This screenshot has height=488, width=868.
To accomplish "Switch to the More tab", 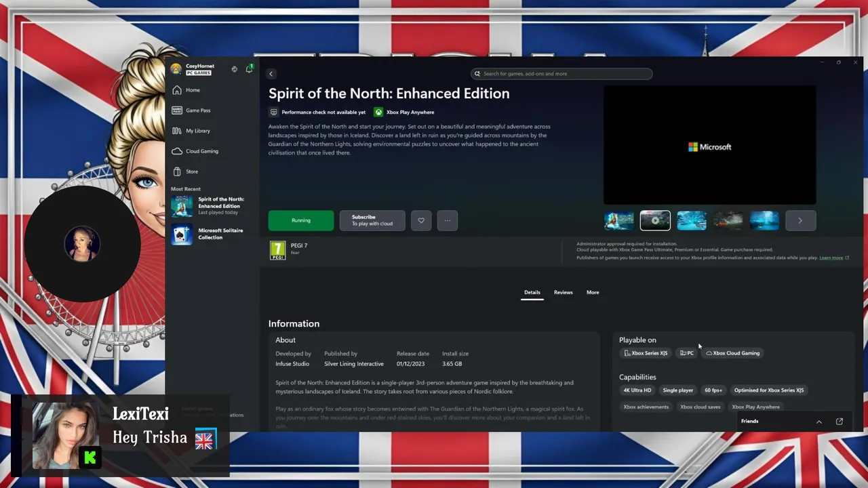I will pos(593,293).
